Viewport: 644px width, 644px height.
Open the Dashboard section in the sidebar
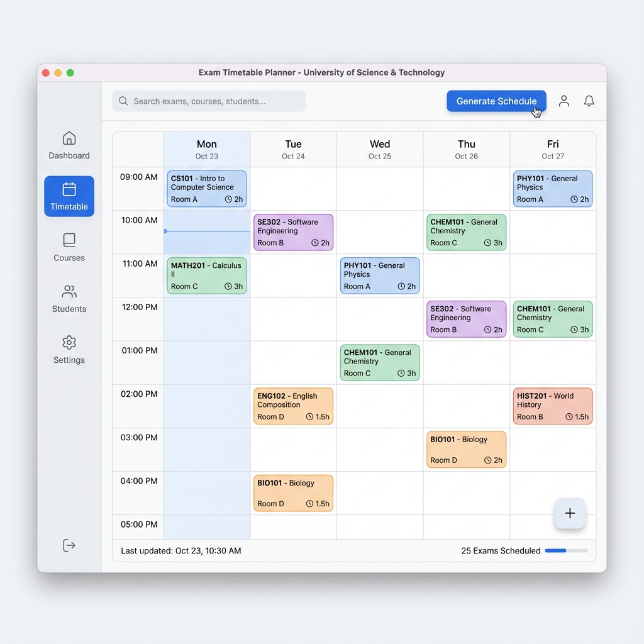(x=69, y=146)
